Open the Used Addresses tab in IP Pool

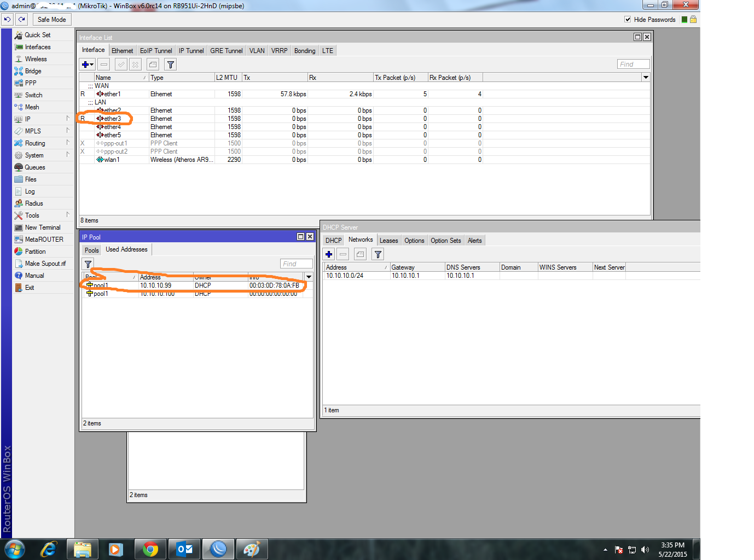point(126,249)
